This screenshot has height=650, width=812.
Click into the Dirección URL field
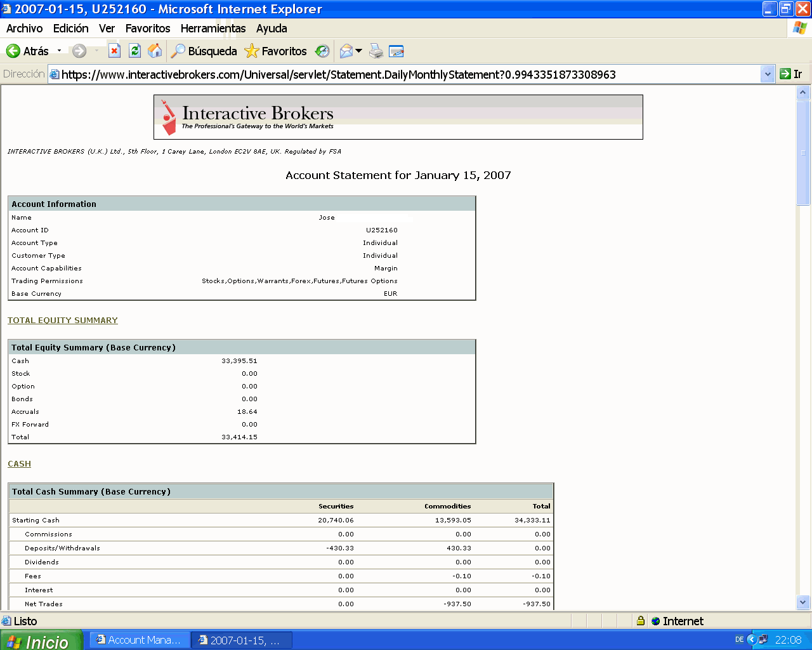coord(410,74)
